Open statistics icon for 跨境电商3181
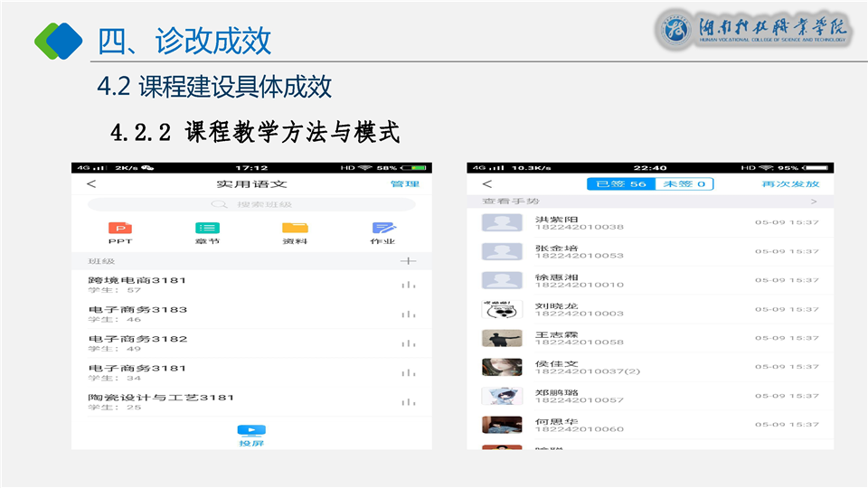The image size is (868, 488). pyautogui.click(x=409, y=286)
